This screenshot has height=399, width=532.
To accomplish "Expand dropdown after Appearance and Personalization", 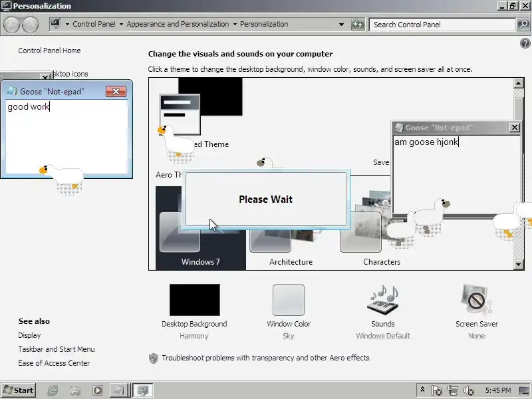I will (235, 25).
